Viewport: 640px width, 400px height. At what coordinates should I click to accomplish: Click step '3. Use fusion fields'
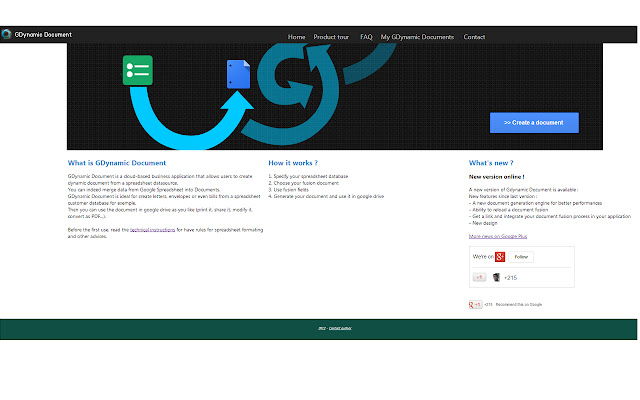tap(288, 190)
